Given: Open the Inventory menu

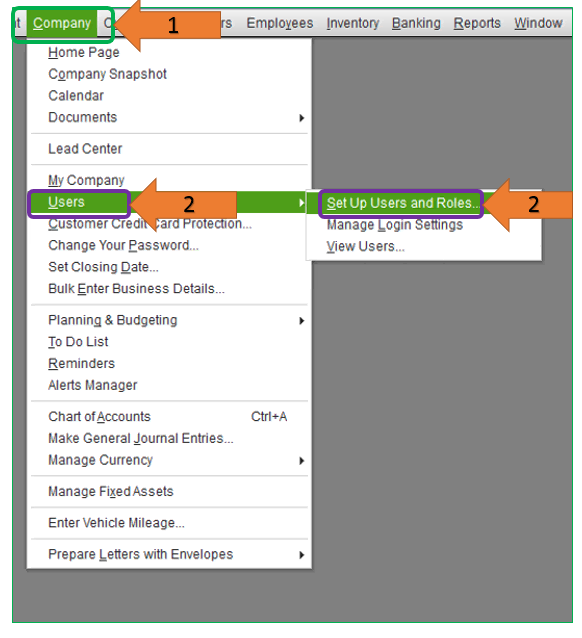Looking at the screenshot, I should click(x=352, y=23).
